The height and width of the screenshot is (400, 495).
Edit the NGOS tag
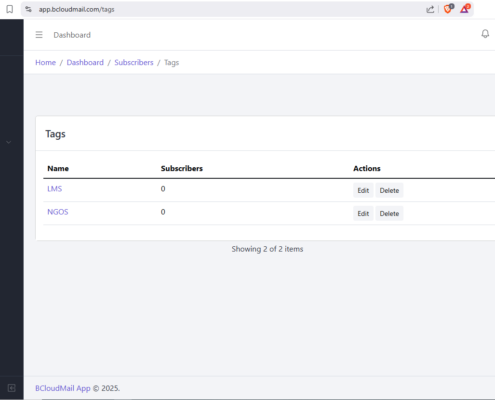click(363, 213)
